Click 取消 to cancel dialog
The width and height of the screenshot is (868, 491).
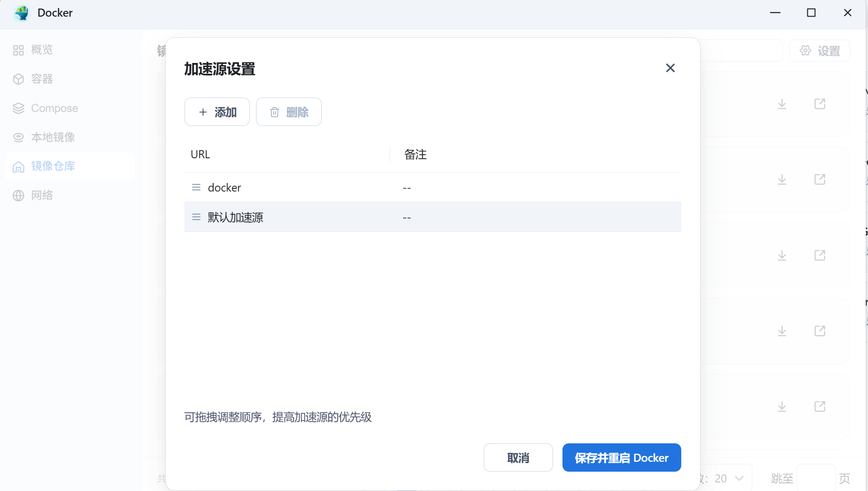[x=518, y=458]
